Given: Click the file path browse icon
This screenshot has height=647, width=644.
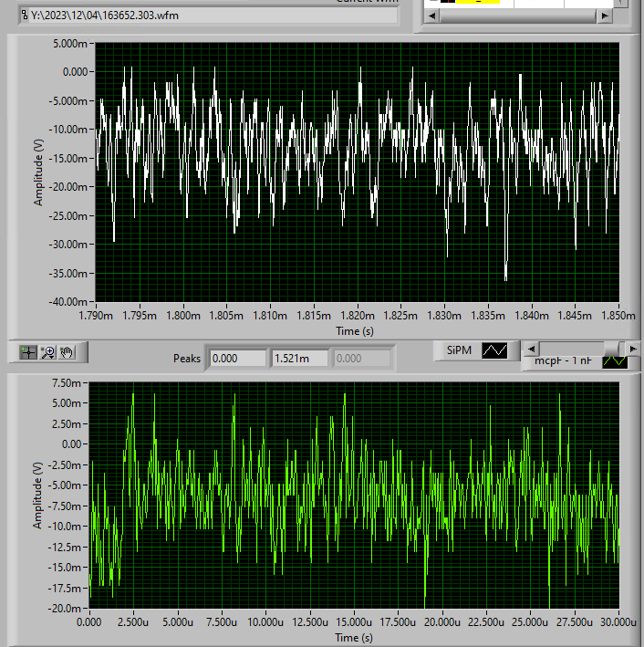Looking at the screenshot, I should [24, 15].
